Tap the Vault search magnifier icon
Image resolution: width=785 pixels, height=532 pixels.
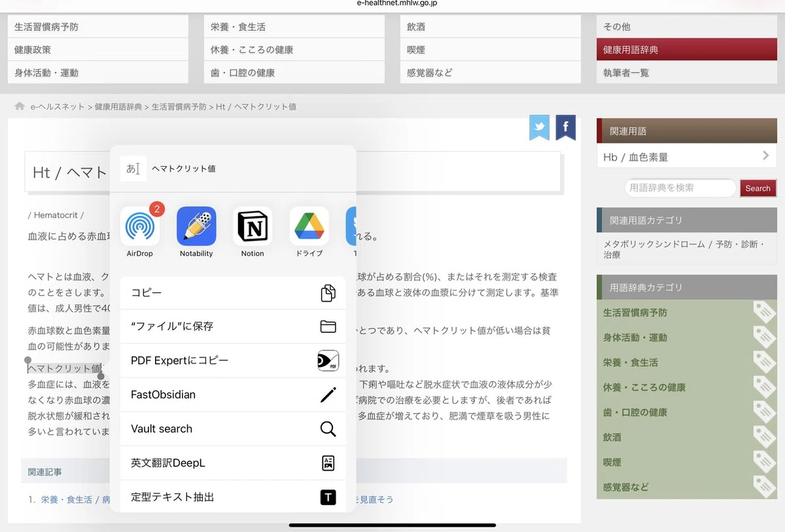[328, 429]
